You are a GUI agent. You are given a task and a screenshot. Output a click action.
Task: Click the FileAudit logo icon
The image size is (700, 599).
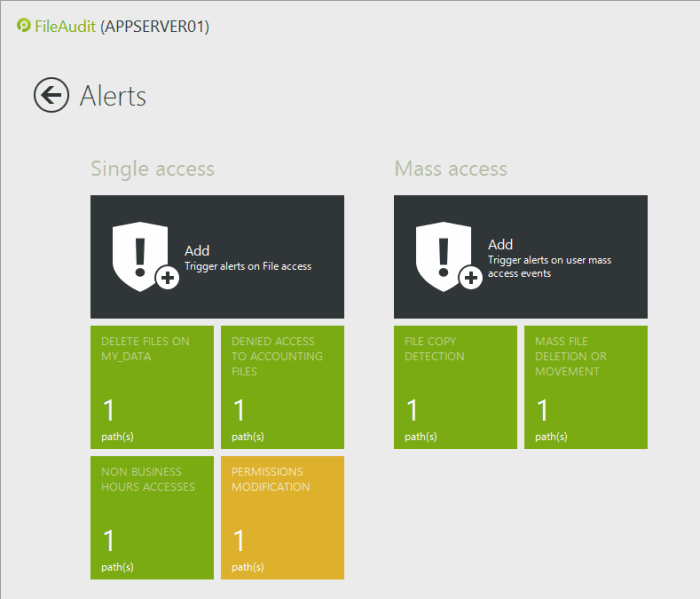coord(24,26)
